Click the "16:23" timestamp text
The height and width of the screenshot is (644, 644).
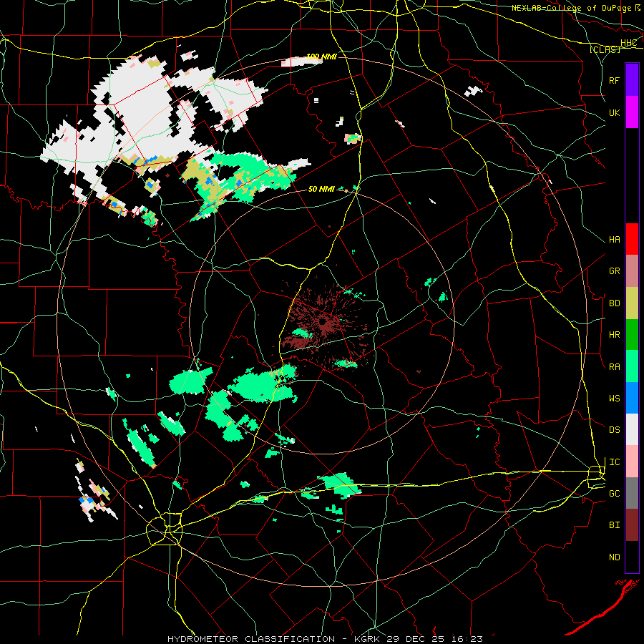[x=466, y=639]
